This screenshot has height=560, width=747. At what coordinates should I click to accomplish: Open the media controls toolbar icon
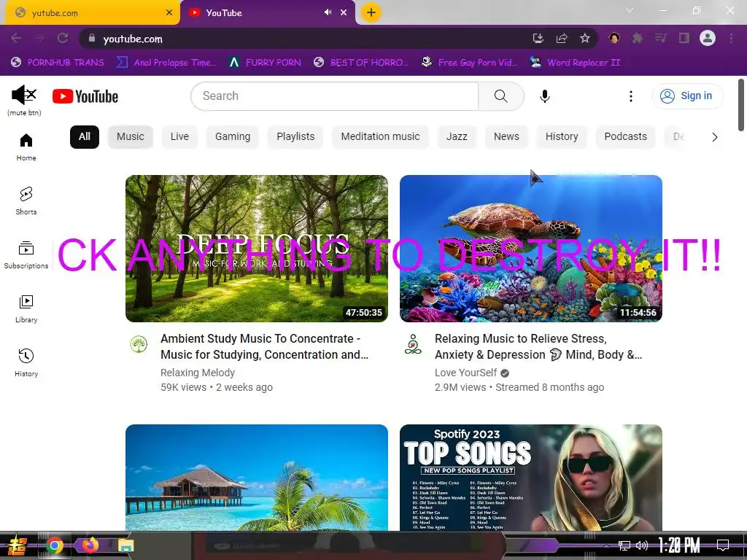coord(660,38)
